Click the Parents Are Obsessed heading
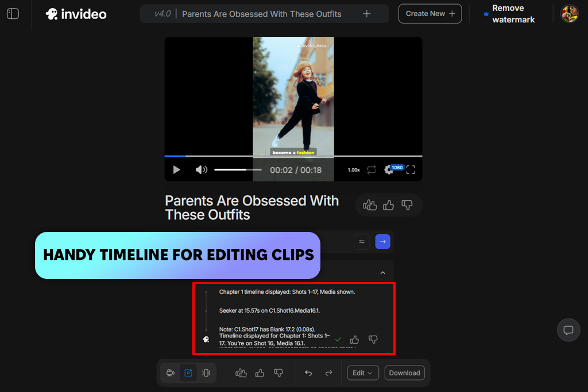The height and width of the screenshot is (392, 588). tap(252, 208)
